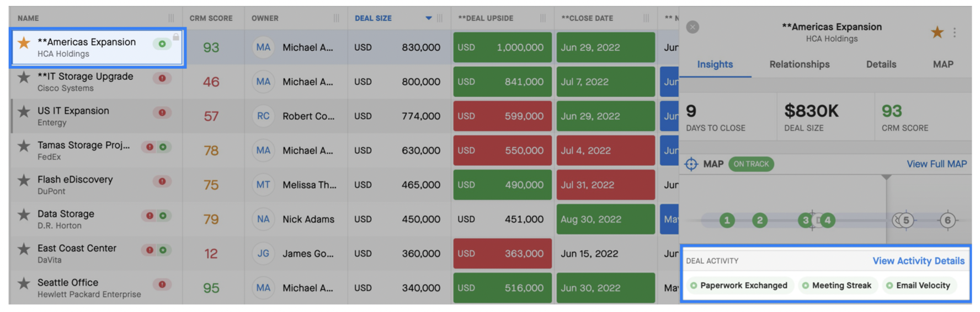The width and height of the screenshot is (980, 312).
Task: Select MAP milestone 1 on timeline
Action: [727, 220]
